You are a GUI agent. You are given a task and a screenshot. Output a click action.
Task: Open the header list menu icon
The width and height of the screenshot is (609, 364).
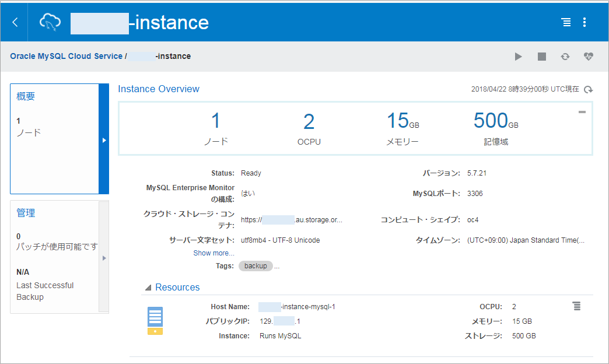click(566, 22)
